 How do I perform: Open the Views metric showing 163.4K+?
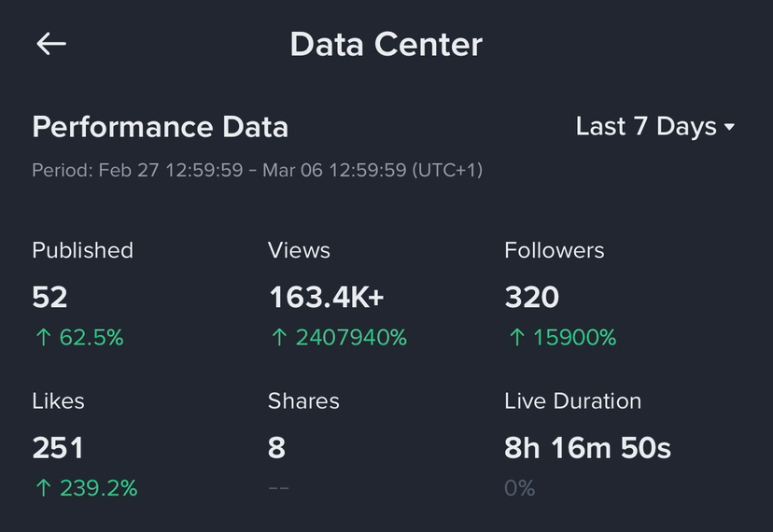[x=326, y=297]
